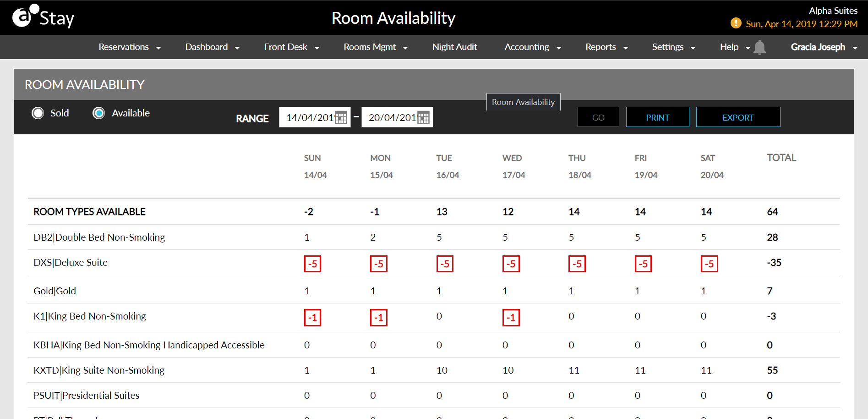
Task: Click the alert icon next to the date
Action: (736, 23)
